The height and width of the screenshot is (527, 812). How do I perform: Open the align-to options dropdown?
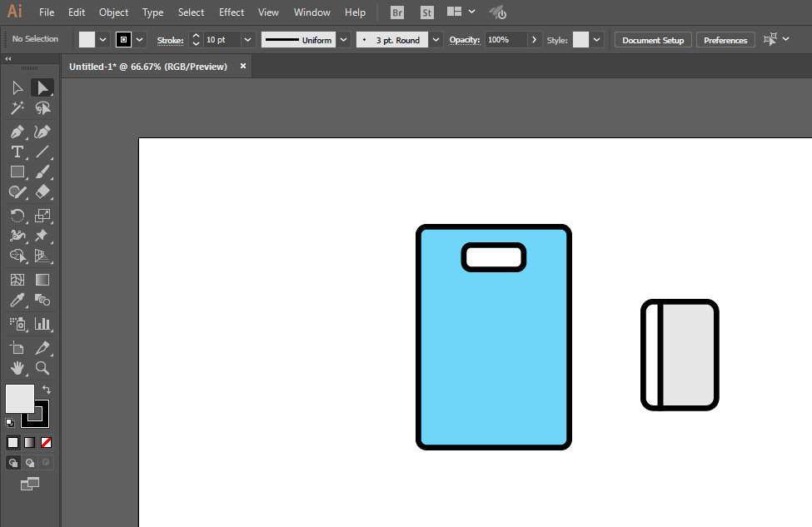(786, 39)
